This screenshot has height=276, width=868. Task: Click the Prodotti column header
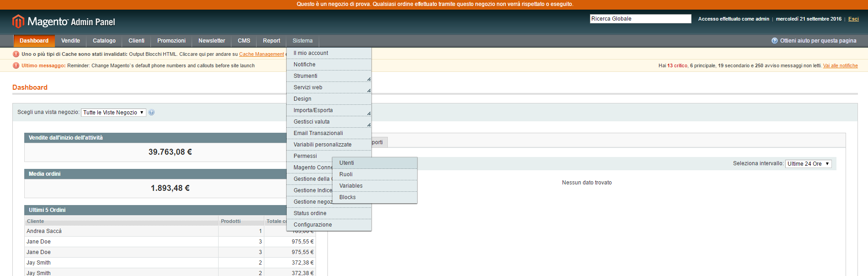[x=241, y=221]
